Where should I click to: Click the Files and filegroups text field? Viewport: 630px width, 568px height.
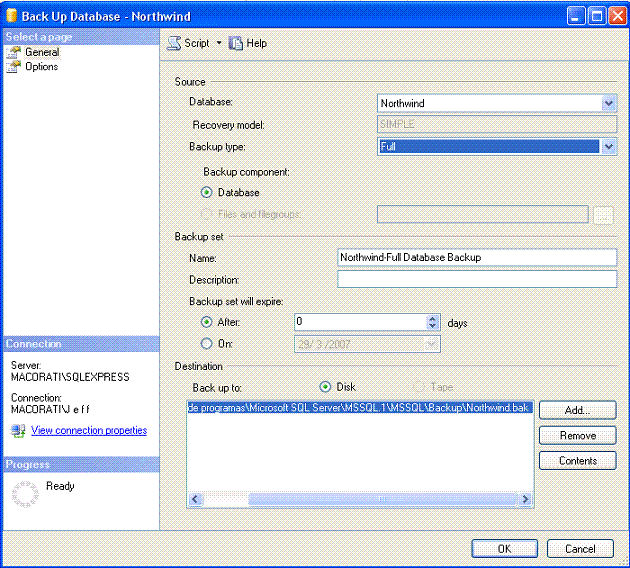click(483, 214)
